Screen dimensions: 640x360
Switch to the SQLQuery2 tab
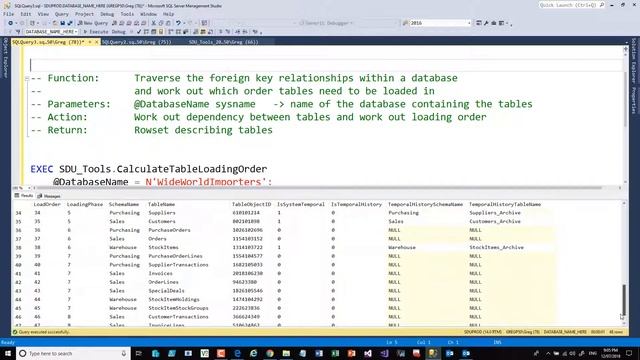(x=136, y=42)
